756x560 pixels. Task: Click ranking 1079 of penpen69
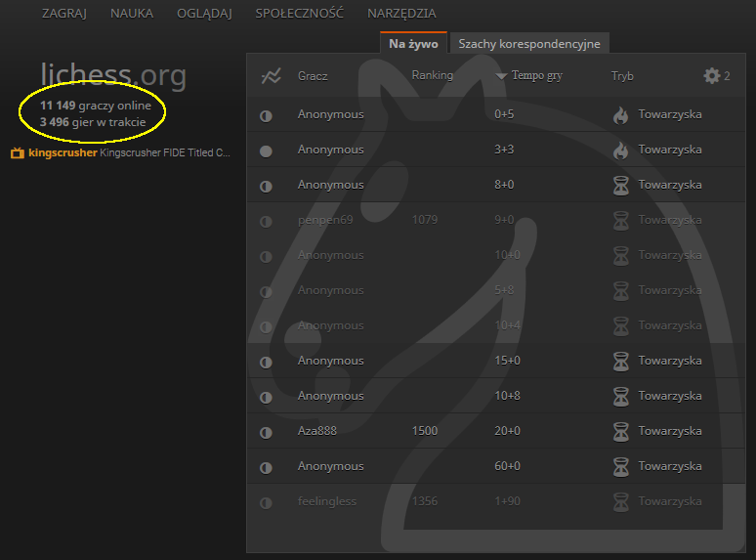[425, 220]
